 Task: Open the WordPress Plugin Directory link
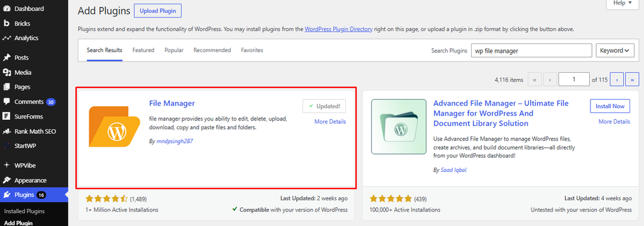point(338,30)
